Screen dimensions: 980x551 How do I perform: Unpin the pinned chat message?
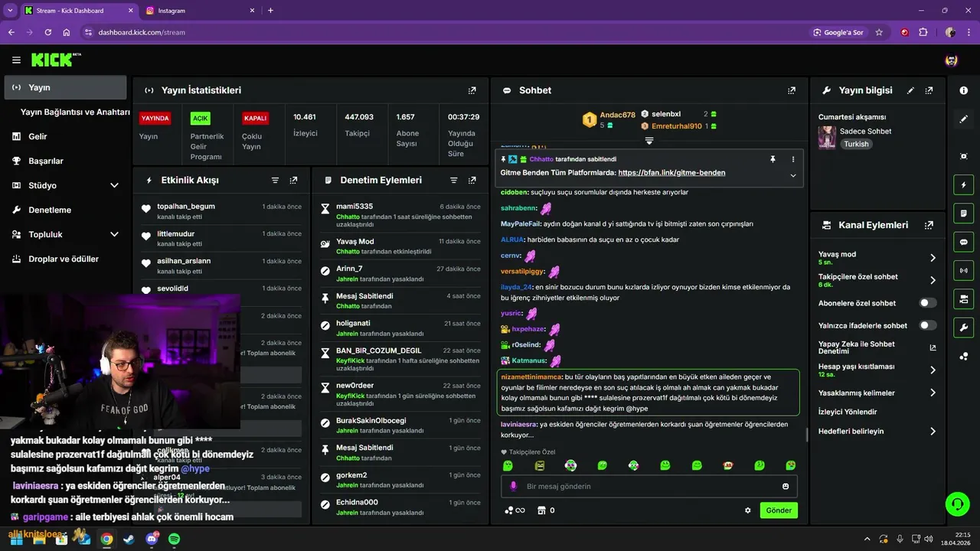[x=773, y=159]
